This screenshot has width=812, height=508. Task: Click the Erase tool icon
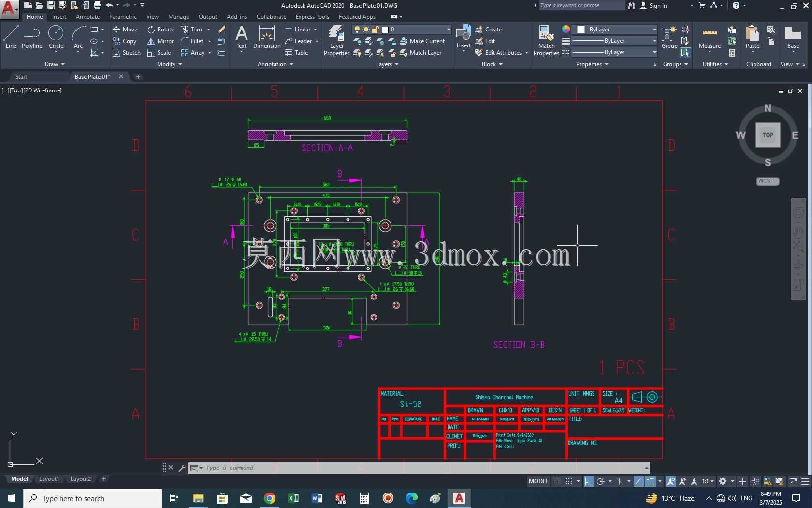tap(221, 30)
